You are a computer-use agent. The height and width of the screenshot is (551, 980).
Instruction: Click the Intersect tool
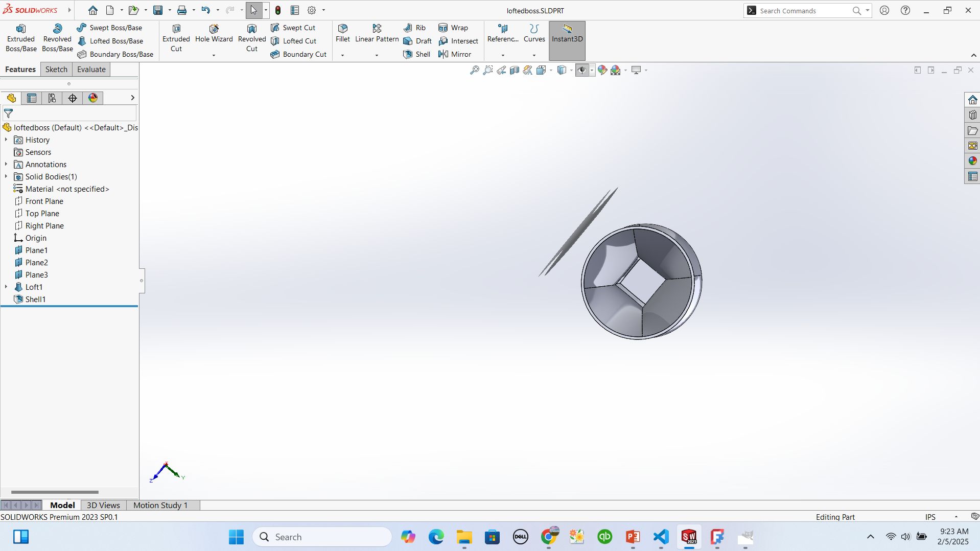[x=458, y=41]
